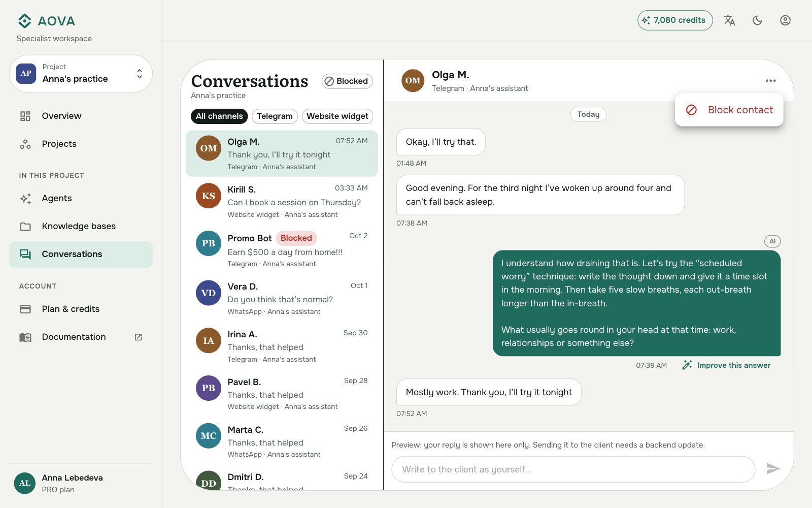The width and height of the screenshot is (812, 508).
Task: Click the AI badge above the reply
Action: coord(772,241)
